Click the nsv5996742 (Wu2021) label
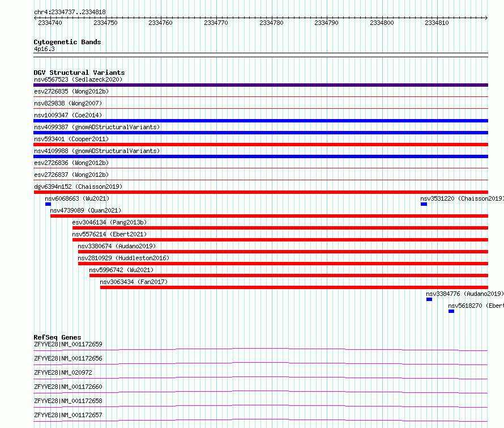 (x=121, y=270)
